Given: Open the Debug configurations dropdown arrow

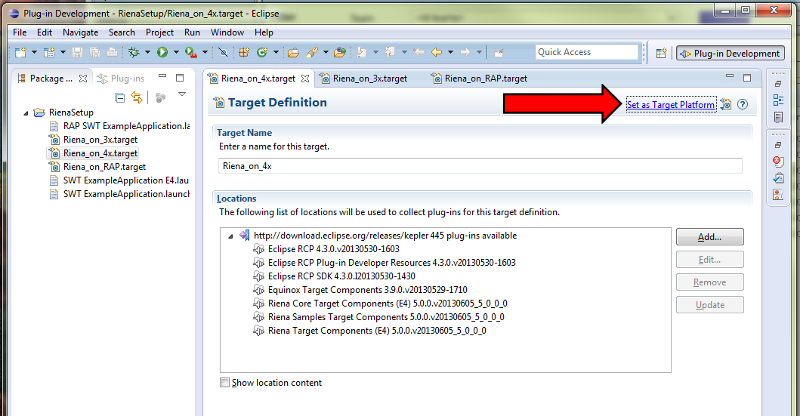Looking at the screenshot, I should click(x=147, y=52).
